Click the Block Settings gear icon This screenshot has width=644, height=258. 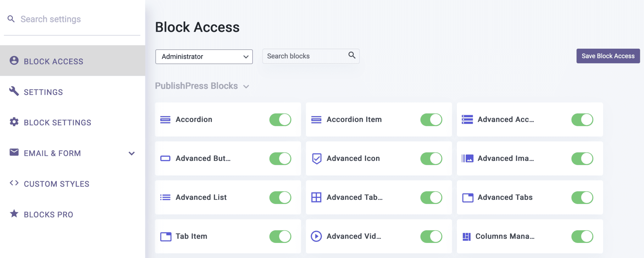tap(14, 122)
